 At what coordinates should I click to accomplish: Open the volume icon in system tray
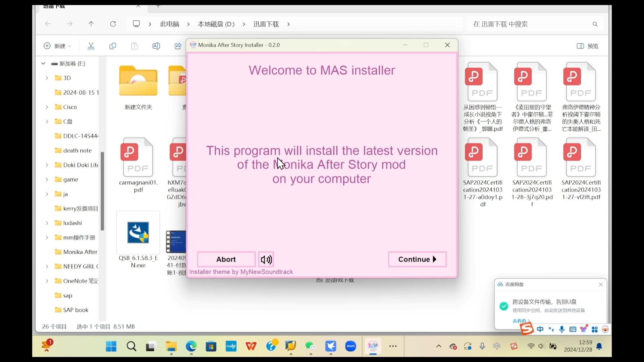(541, 346)
